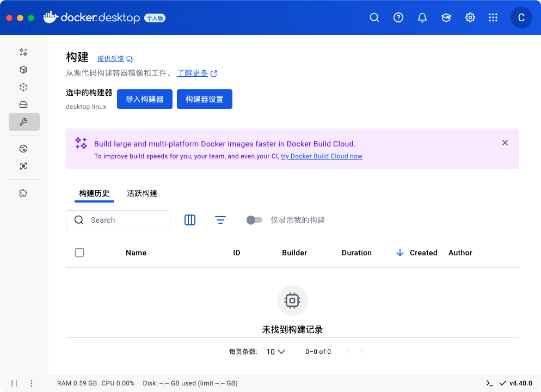The image size is (541, 392).
Task: Open the user account avatar C
Action: click(x=521, y=17)
